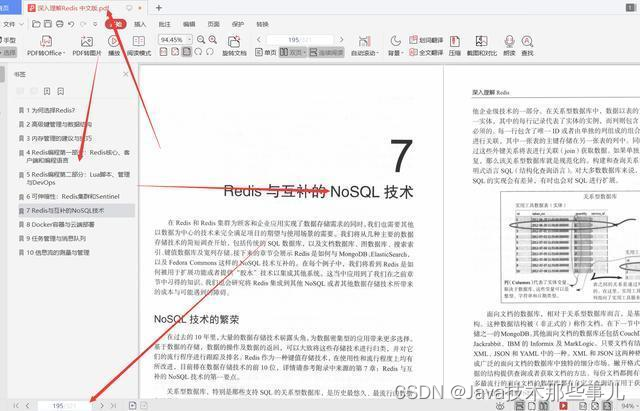Open the 保护 ribbon tab

[238, 24]
